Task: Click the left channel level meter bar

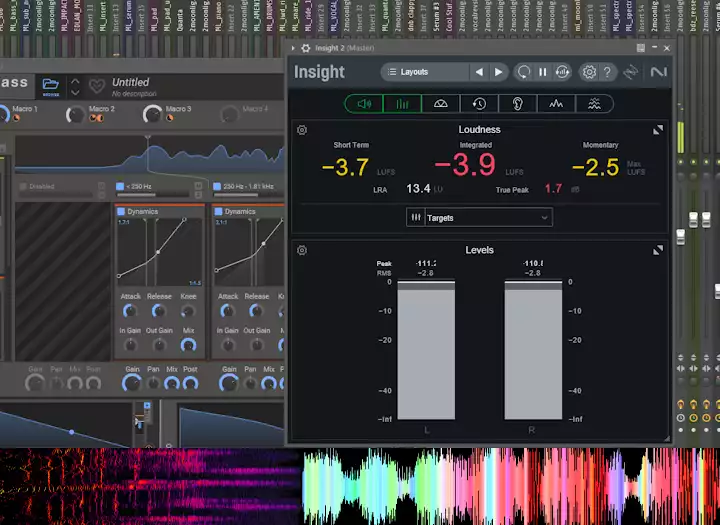Action: point(426,350)
